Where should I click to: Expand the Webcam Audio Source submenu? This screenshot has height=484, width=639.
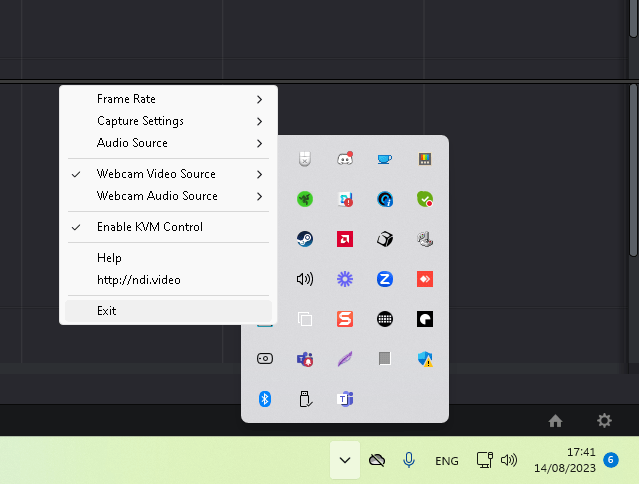(168, 196)
